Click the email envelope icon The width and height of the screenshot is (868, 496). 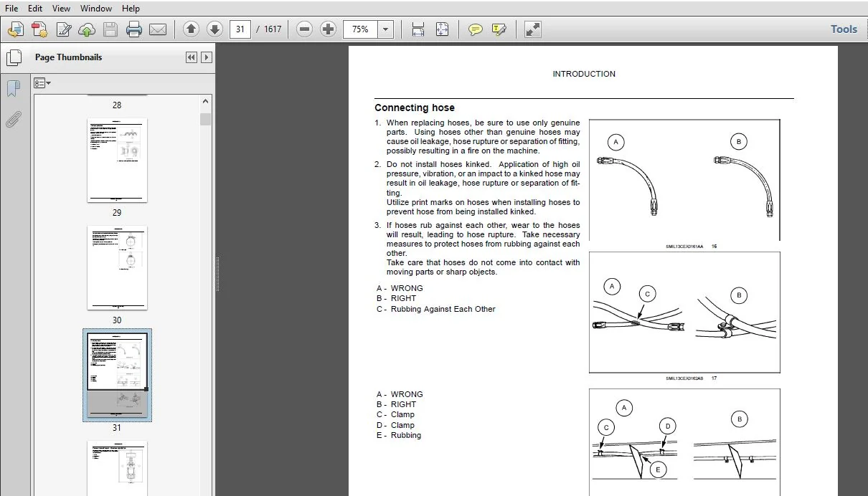[x=158, y=29]
